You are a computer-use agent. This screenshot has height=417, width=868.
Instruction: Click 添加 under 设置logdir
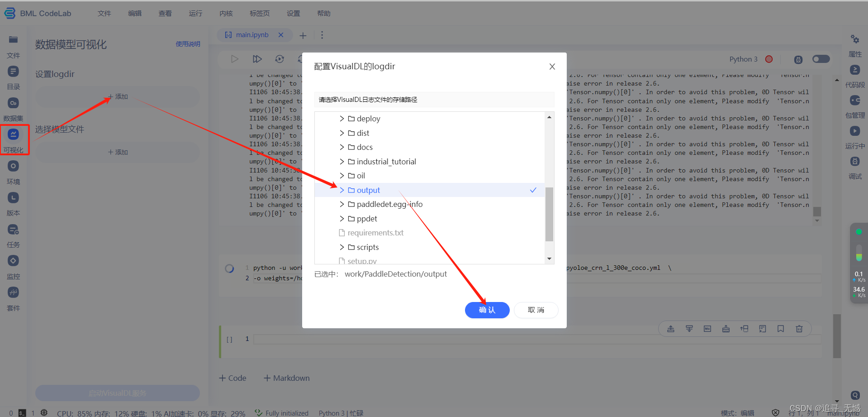118,96
